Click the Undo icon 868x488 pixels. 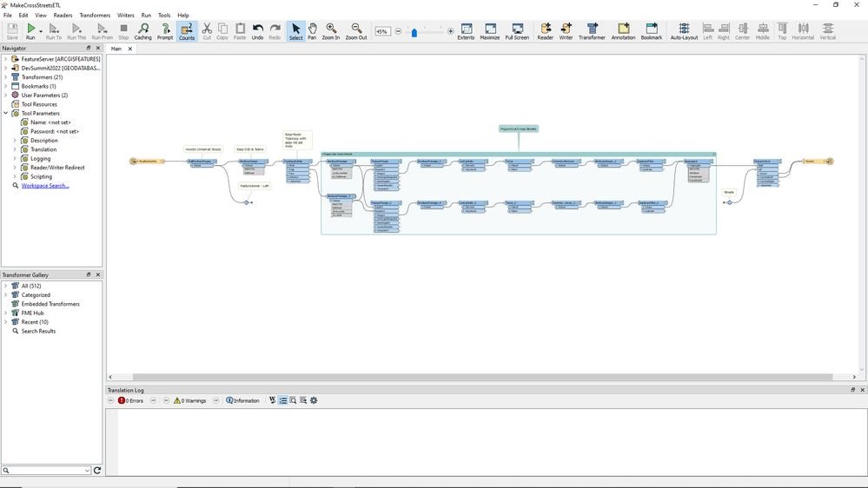[257, 31]
